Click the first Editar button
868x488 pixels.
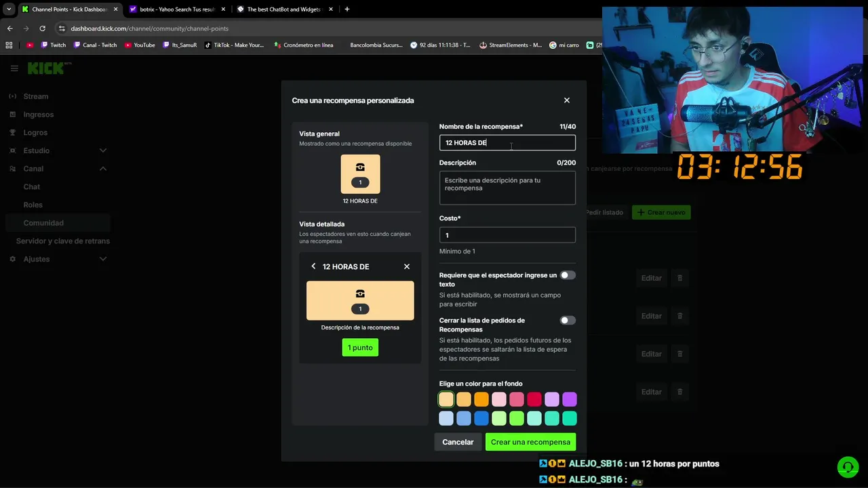(x=651, y=278)
